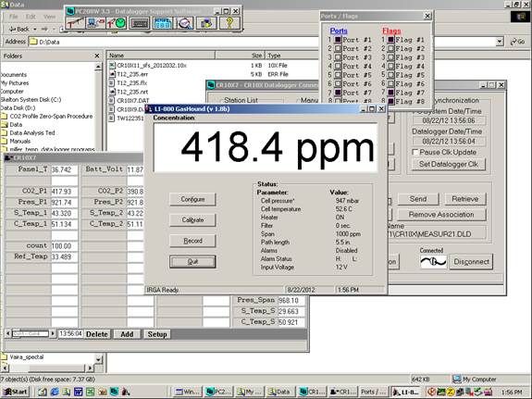Viewport: 532px width, 399px height.
Task: Open the Edit menu in Explorer
Action: (x=31, y=17)
